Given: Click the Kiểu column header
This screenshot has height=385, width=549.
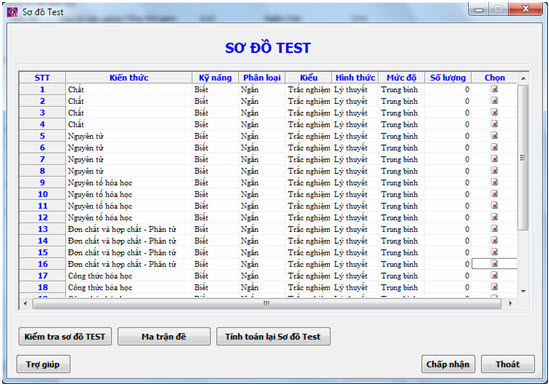Looking at the screenshot, I should [x=308, y=78].
